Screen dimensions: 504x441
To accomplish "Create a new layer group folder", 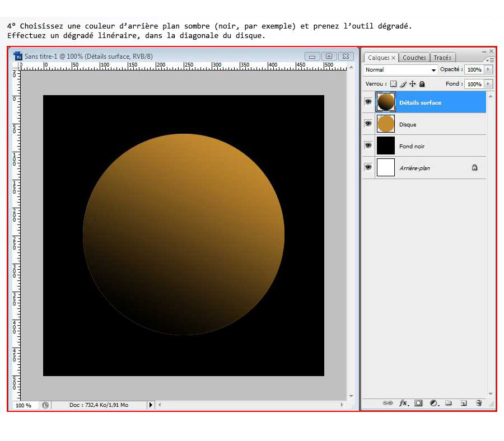I will tap(449, 403).
